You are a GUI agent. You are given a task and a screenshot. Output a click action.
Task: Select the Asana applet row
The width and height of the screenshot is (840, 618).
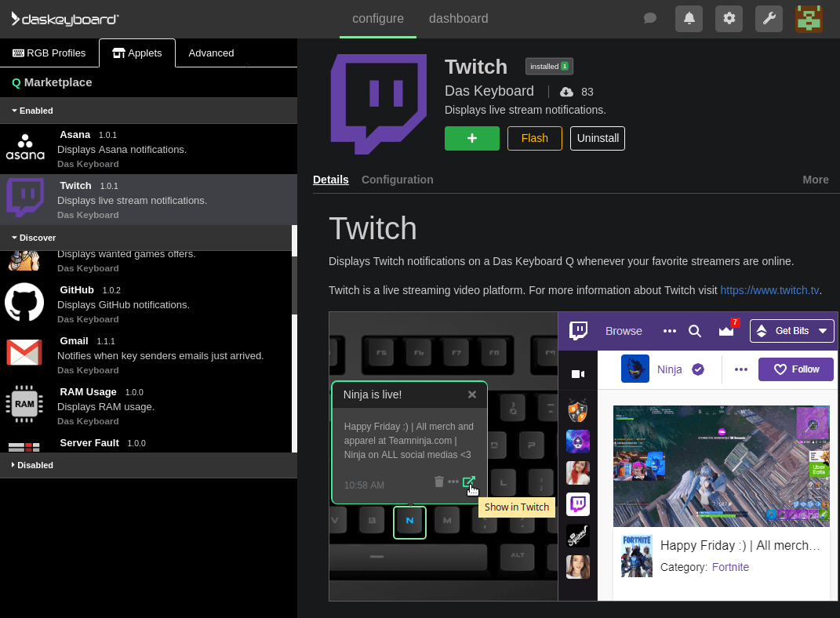pyautogui.click(x=148, y=149)
